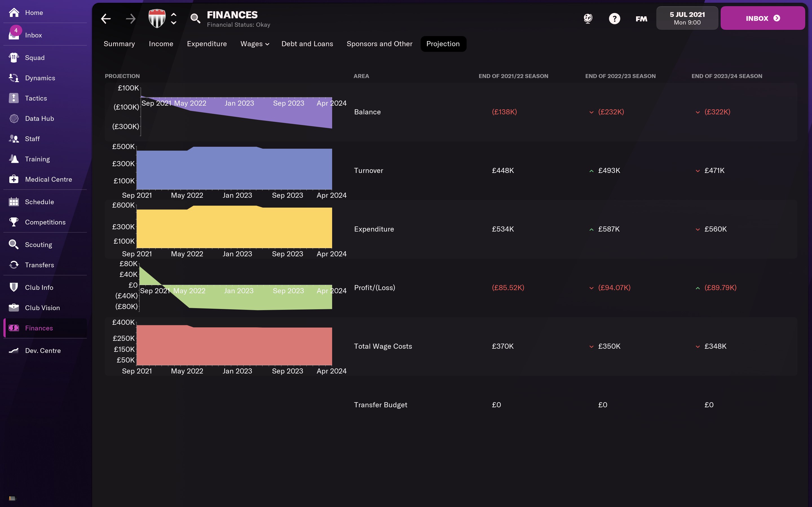Click the 5 Jul 2021 date button

687,18
